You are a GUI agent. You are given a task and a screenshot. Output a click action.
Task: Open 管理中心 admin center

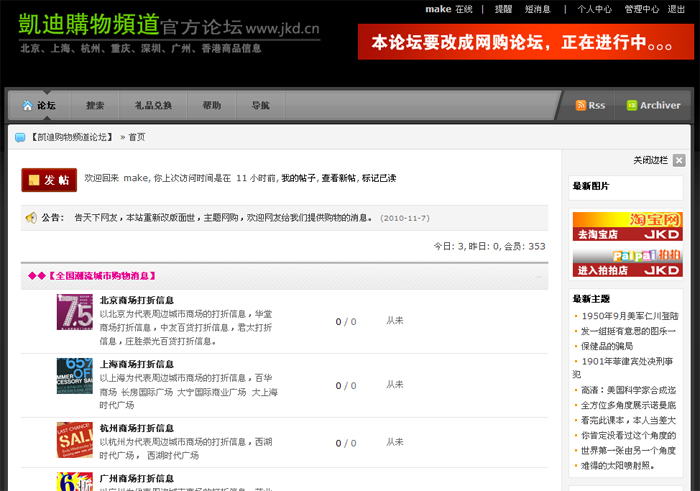pyautogui.click(x=642, y=9)
